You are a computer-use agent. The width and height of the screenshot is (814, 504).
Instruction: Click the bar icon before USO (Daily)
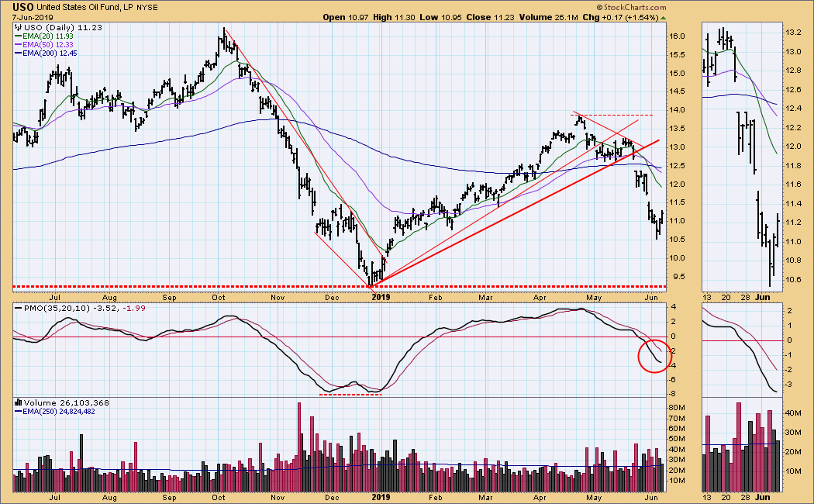[18, 27]
